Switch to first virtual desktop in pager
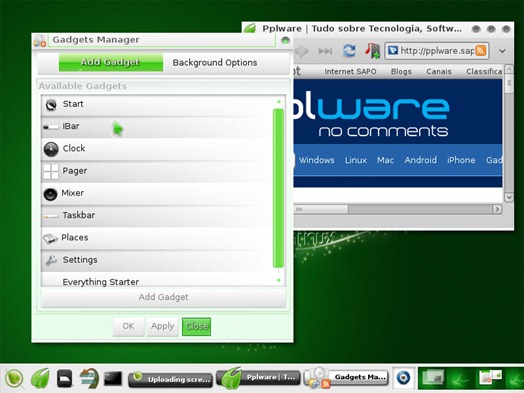The width and height of the screenshot is (524, 393). point(433,378)
